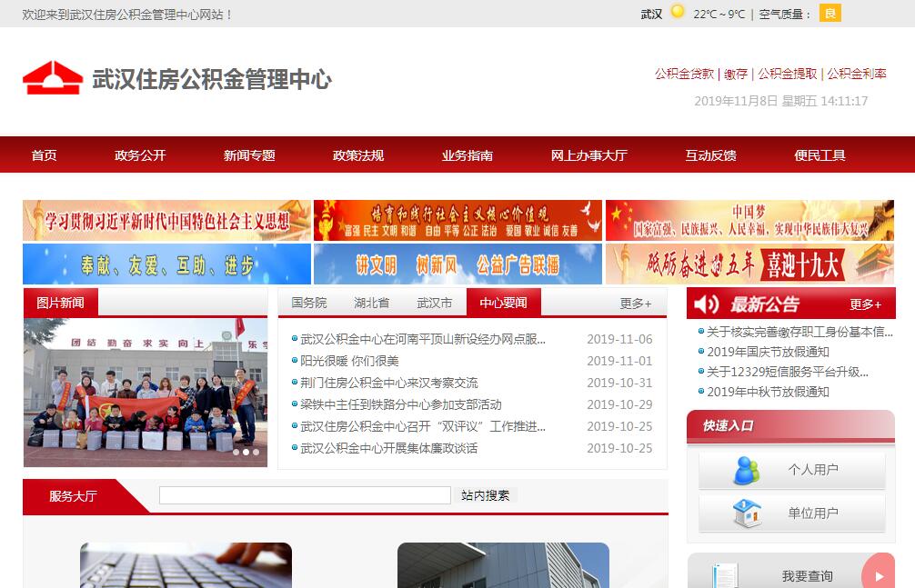Open the 政务公开 navigation menu
The height and width of the screenshot is (588, 915).
tap(140, 155)
